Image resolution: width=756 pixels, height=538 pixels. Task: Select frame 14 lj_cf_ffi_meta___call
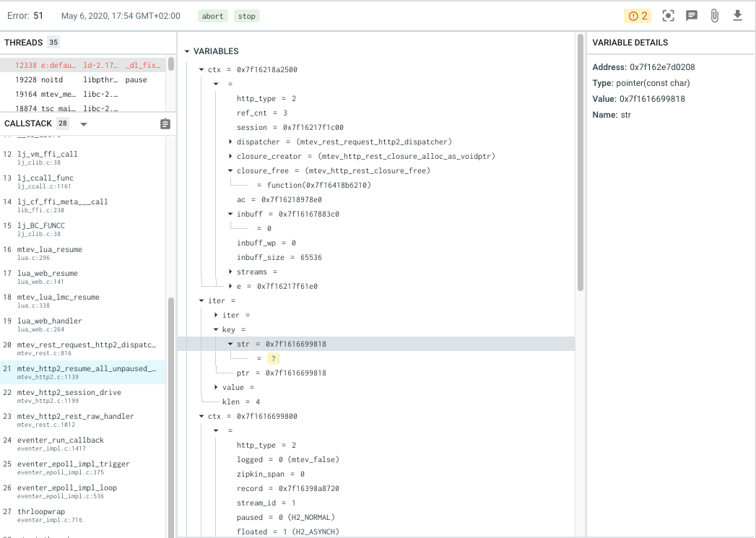[x=83, y=205]
